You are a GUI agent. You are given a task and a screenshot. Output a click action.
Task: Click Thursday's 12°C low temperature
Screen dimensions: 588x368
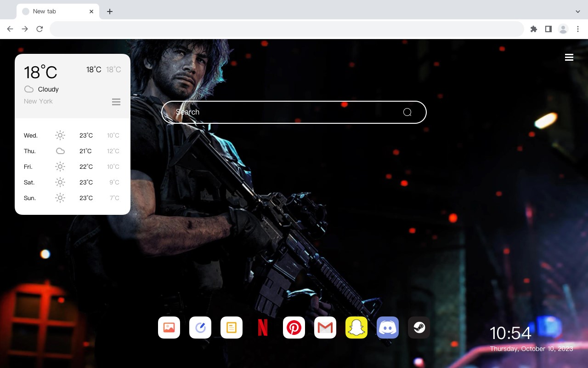click(113, 151)
